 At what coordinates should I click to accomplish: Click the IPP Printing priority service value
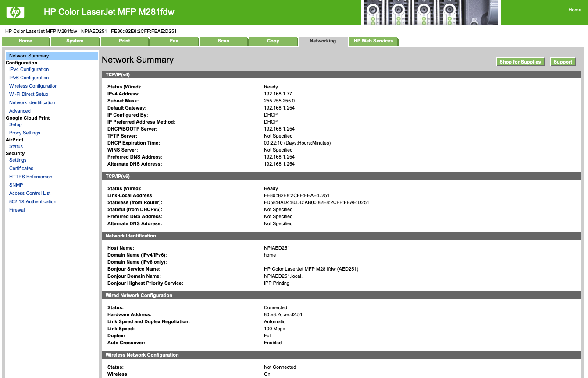[x=277, y=283]
